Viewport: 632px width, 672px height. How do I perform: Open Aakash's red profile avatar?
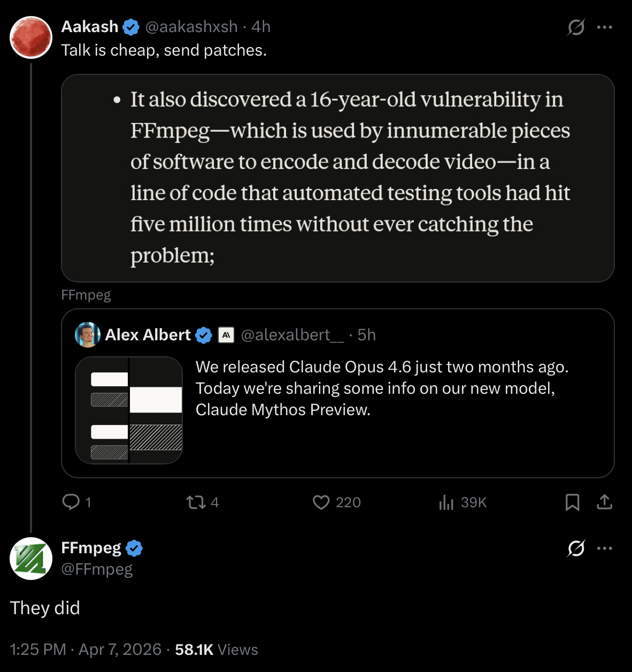[x=31, y=37]
